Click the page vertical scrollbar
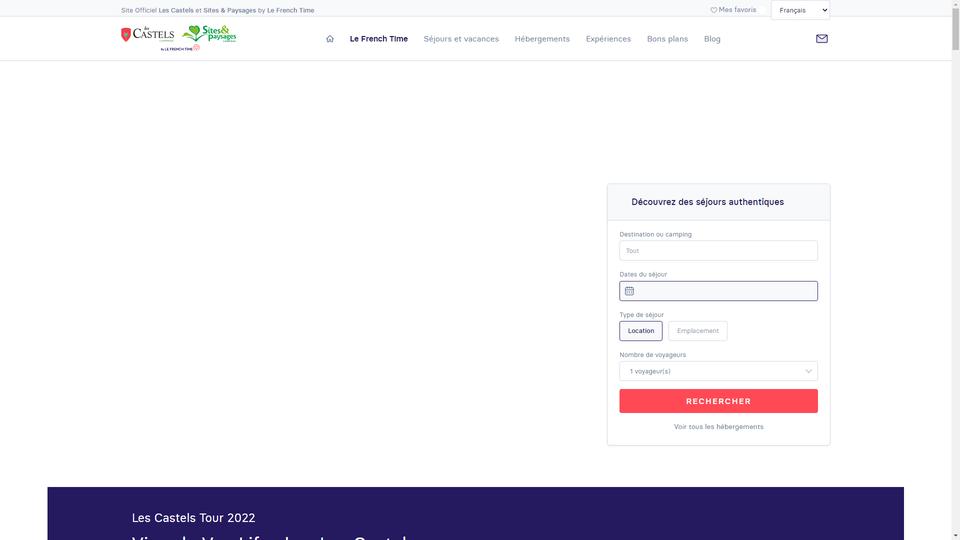960x540 pixels. click(x=955, y=270)
